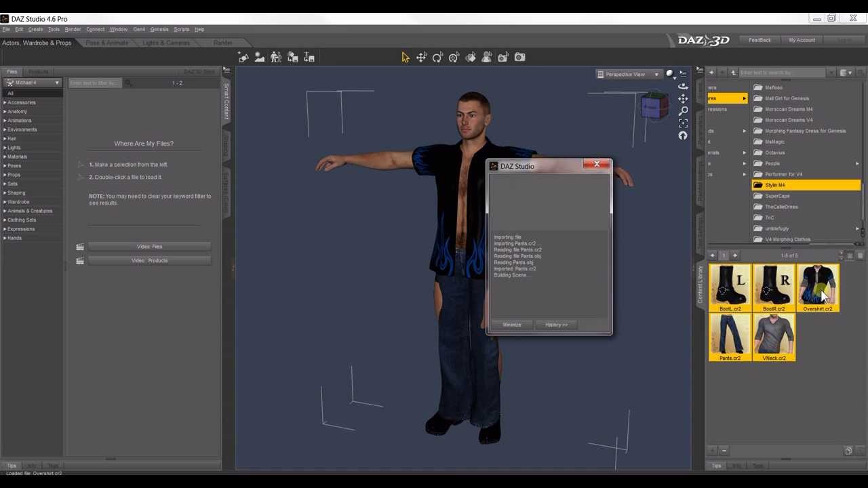Click the environment landscape toolbar icon
The height and width of the screenshot is (488, 868).
pos(260,58)
